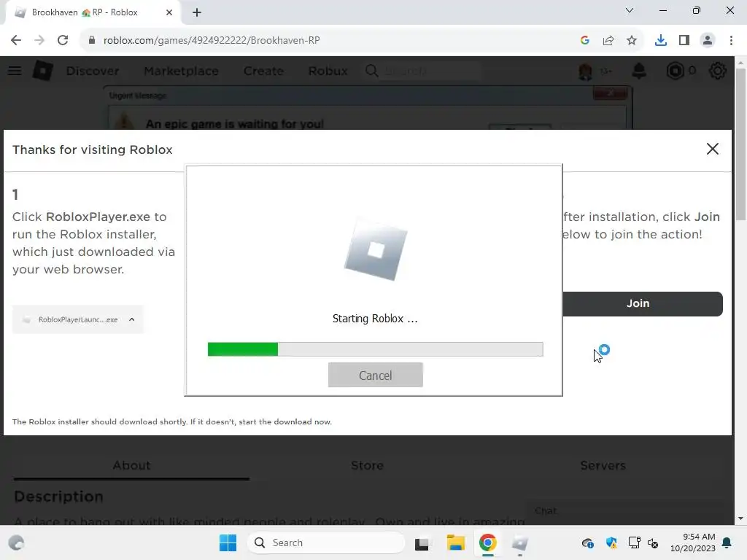
Task: Reload the Brookhaven page
Action: pos(63,41)
